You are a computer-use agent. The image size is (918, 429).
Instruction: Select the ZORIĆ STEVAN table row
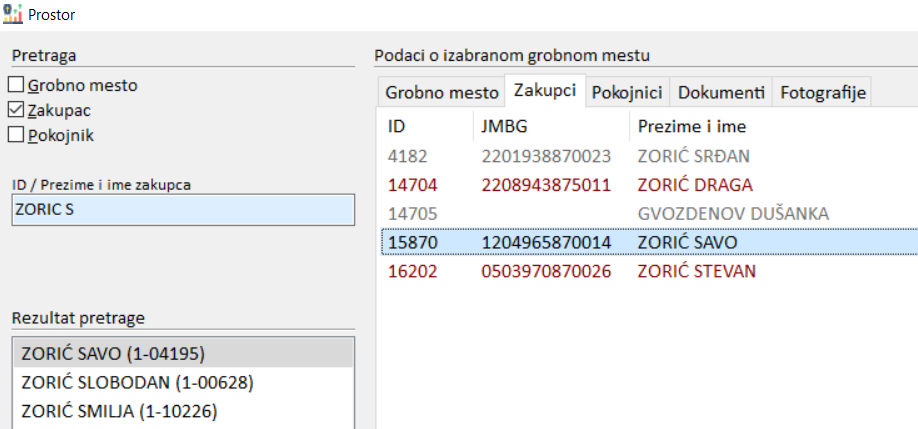[x=696, y=272]
